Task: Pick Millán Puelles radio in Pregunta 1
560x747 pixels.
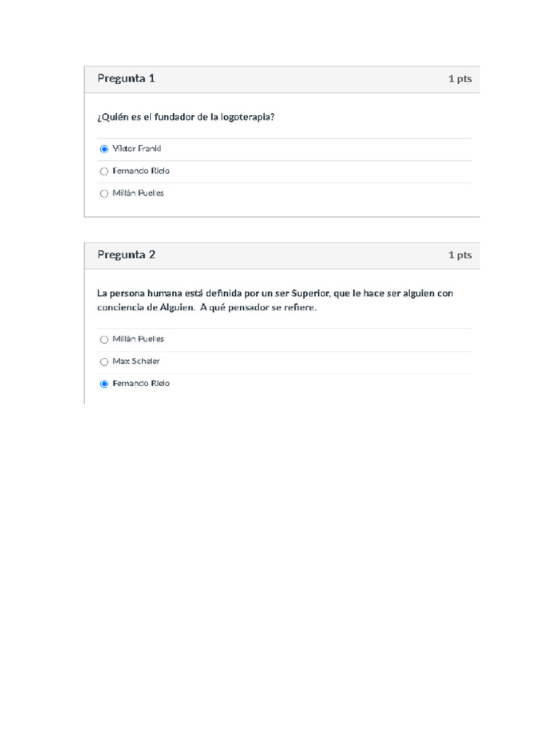Action: [104, 194]
